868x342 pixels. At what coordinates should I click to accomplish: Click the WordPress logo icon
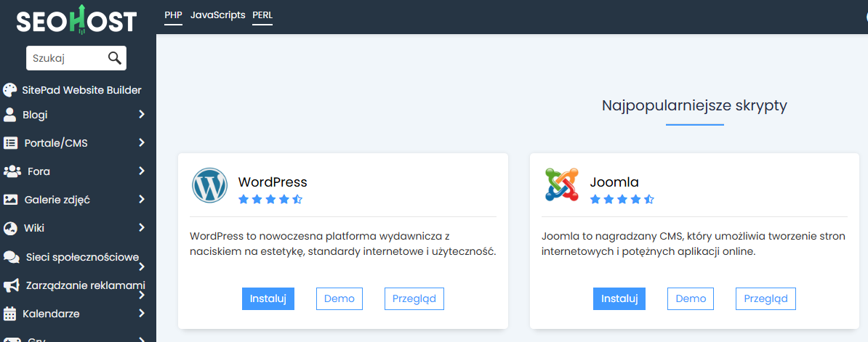pos(210,186)
